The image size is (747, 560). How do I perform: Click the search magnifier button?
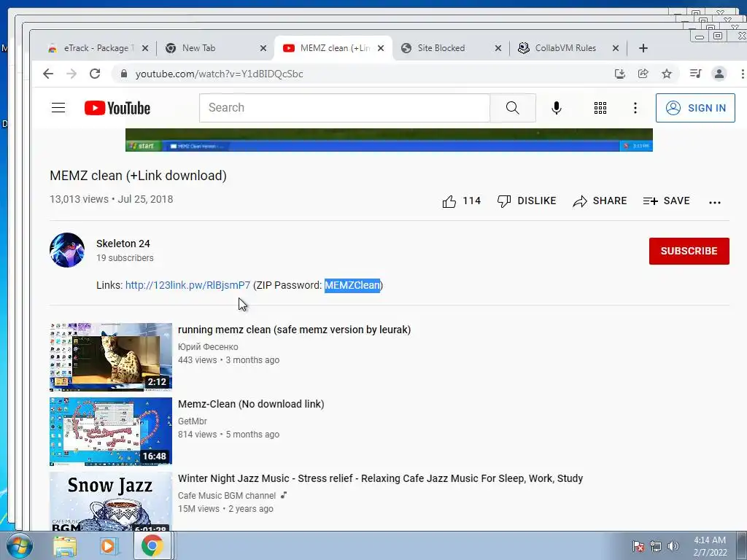tap(513, 108)
